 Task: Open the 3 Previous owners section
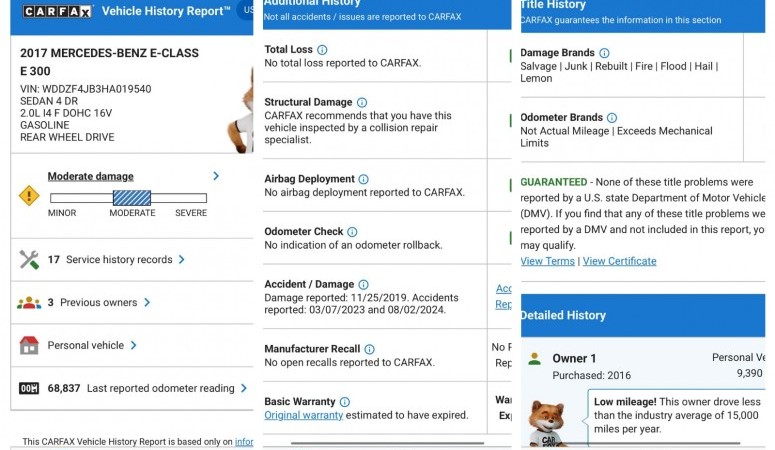tap(147, 302)
